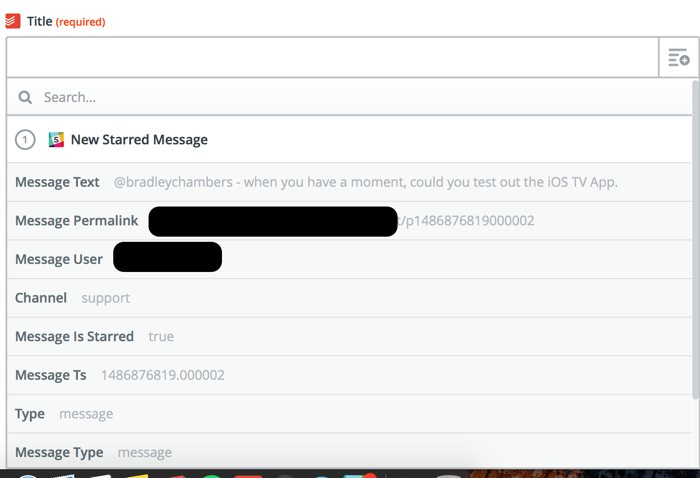Choose the Message User field
This screenshot has width=700, height=478.
(x=349, y=259)
